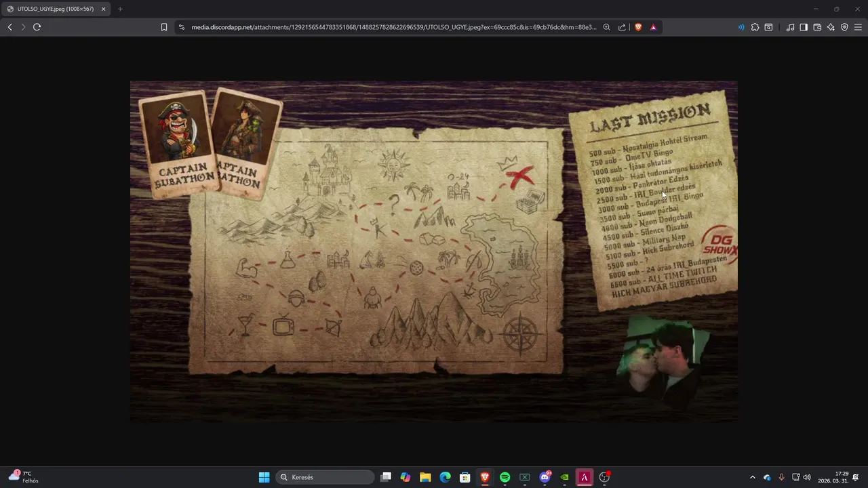Open Discord from the taskbar
The width and height of the screenshot is (868, 488).
point(545,477)
